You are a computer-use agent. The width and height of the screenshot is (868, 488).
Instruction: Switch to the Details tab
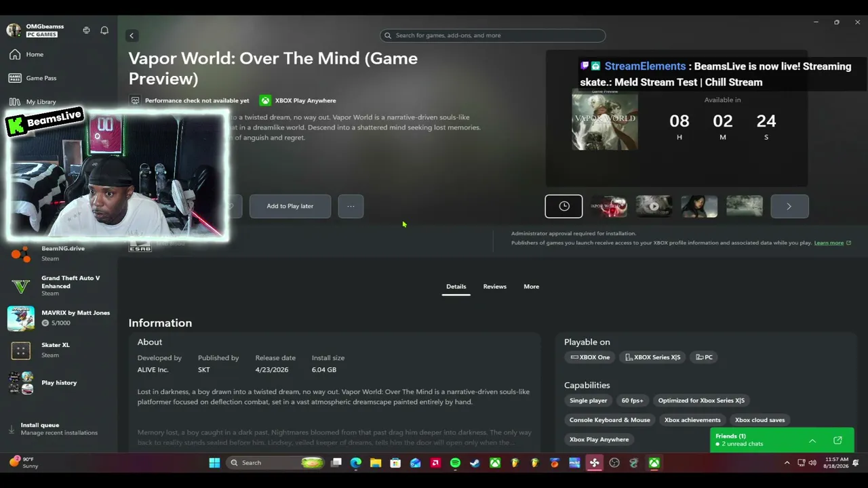(x=456, y=287)
